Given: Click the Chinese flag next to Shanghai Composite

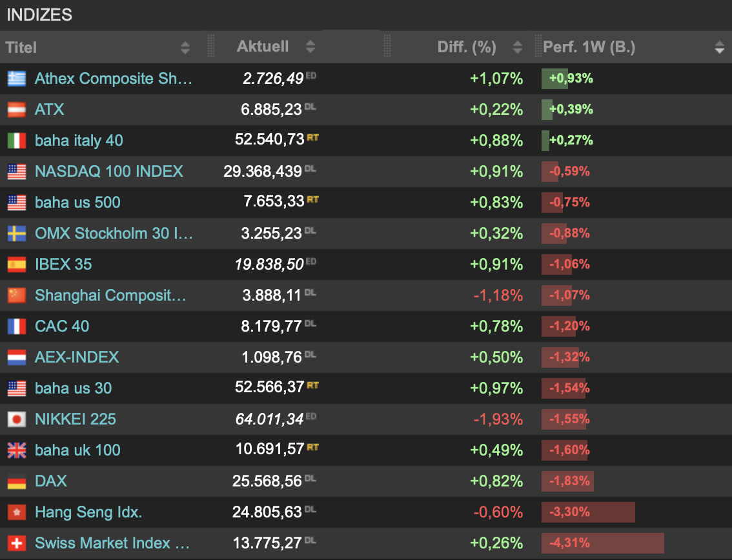Looking at the screenshot, I should click(17, 295).
